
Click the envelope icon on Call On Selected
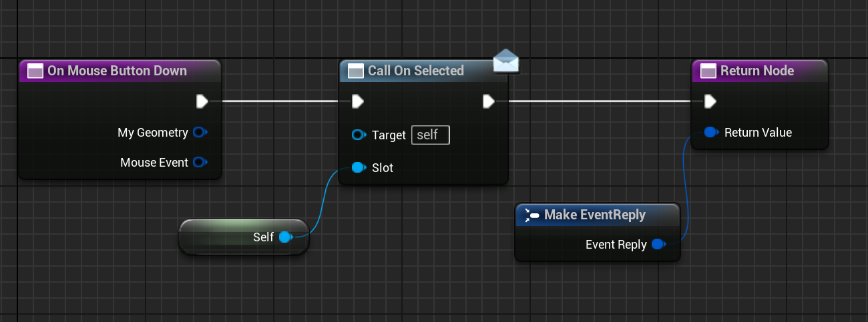tap(505, 61)
